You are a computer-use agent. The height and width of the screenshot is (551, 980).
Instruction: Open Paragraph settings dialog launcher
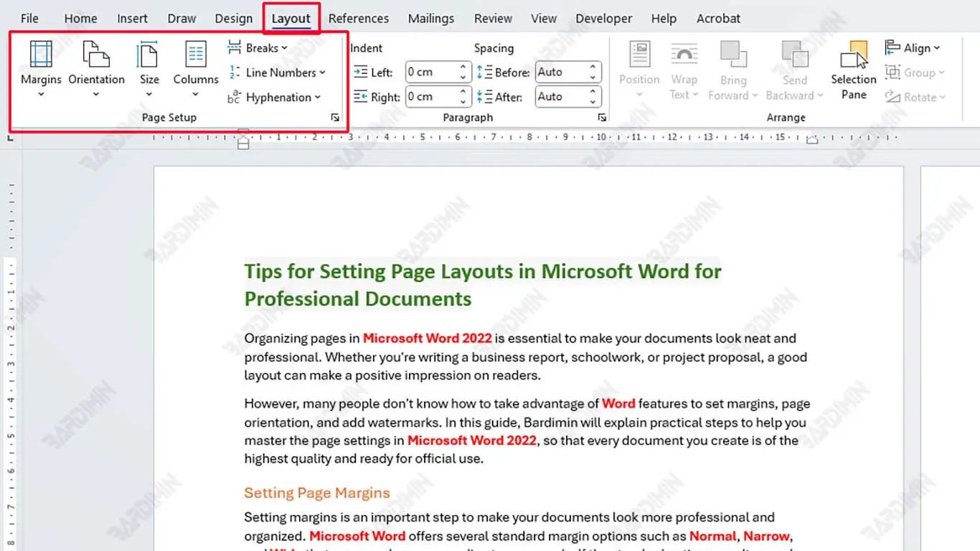click(601, 118)
